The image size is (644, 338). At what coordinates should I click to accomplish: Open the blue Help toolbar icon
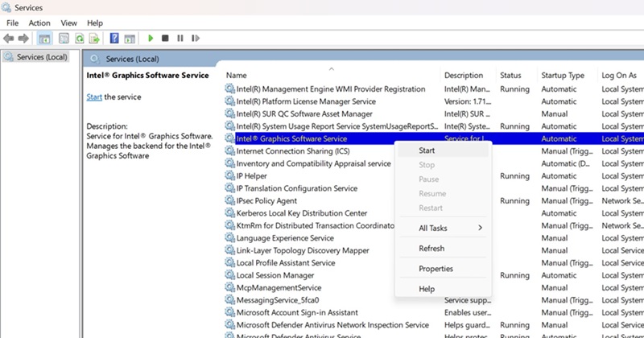[x=115, y=38]
